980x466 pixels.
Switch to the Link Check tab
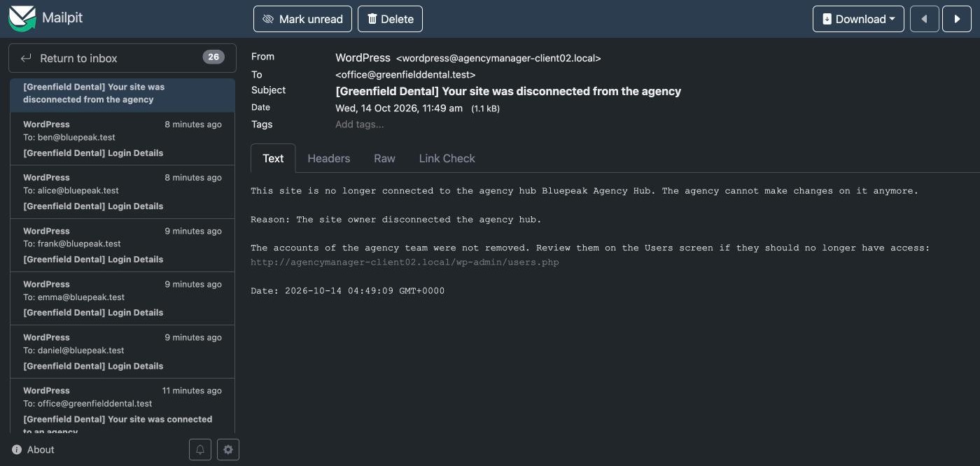[447, 158]
